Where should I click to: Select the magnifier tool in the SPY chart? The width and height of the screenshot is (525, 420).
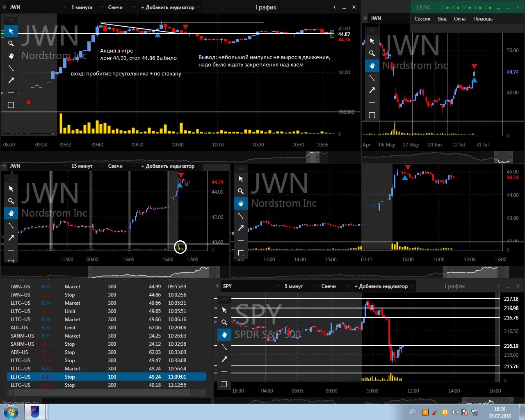(x=224, y=322)
